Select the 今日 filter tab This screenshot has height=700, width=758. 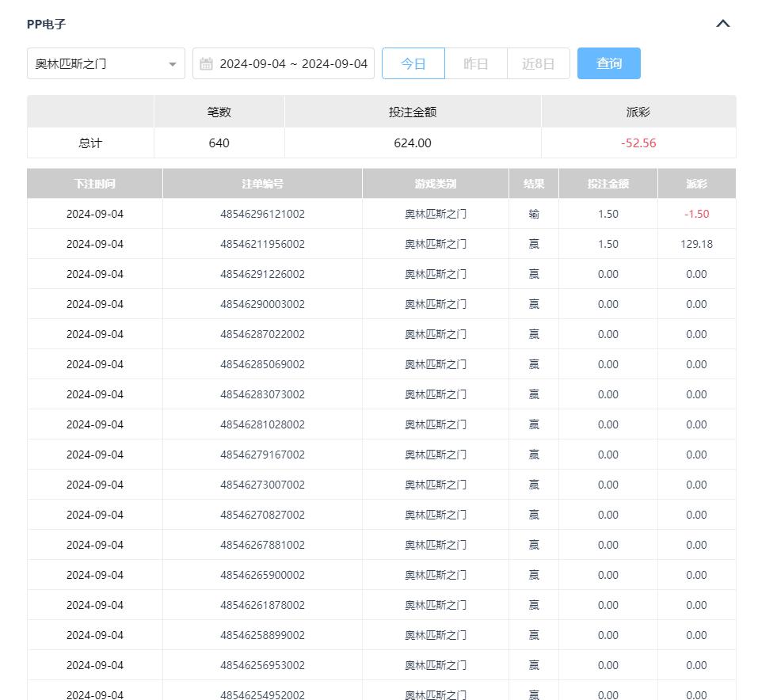[x=413, y=63]
